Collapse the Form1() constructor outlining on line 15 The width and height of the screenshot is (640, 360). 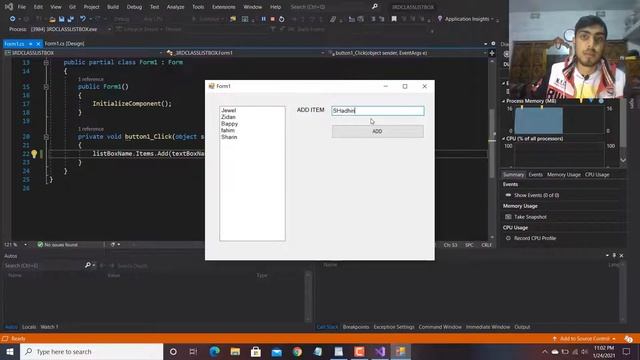(46, 87)
